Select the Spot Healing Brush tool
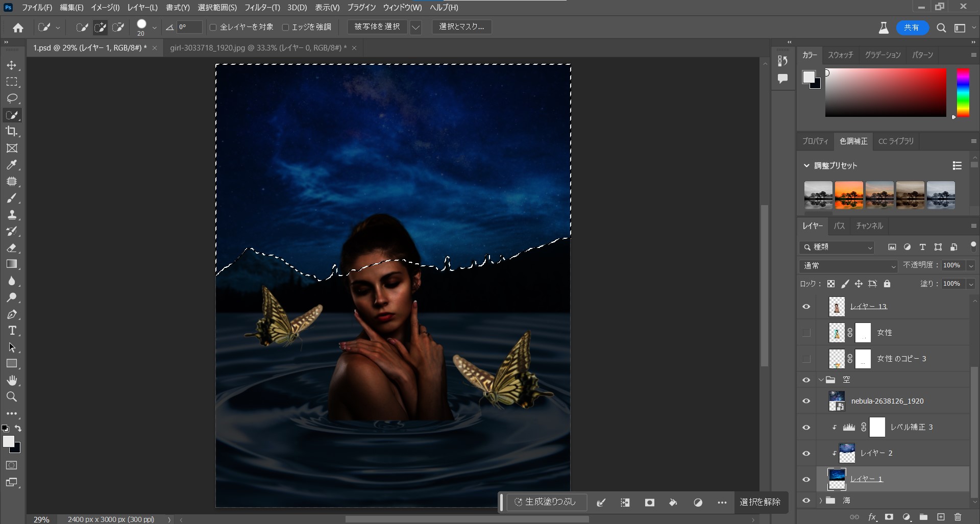Image resolution: width=980 pixels, height=524 pixels. click(x=12, y=182)
